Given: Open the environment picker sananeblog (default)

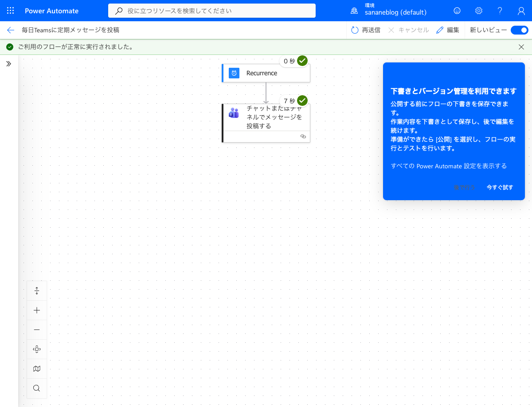Looking at the screenshot, I should click(x=395, y=12).
